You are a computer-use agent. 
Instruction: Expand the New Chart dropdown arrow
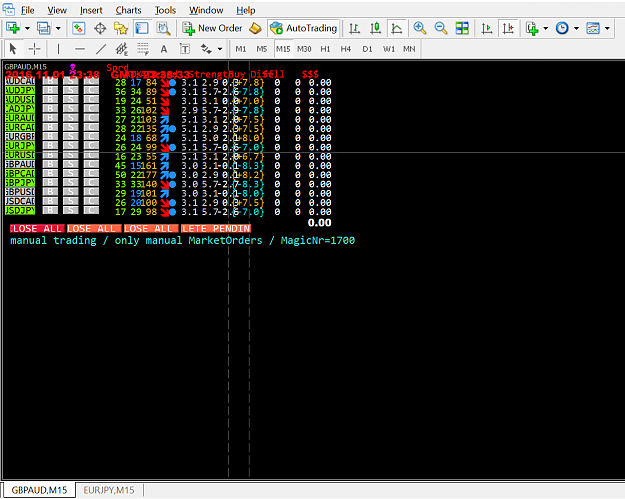pos(27,28)
